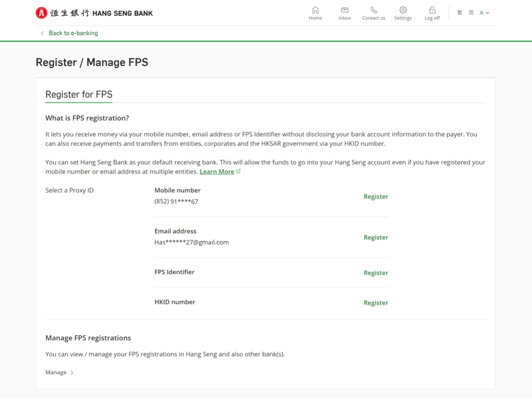Switch language to Traditional Chinese (繁)
The width and height of the screenshot is (532, 399).
tap(460, 13)
